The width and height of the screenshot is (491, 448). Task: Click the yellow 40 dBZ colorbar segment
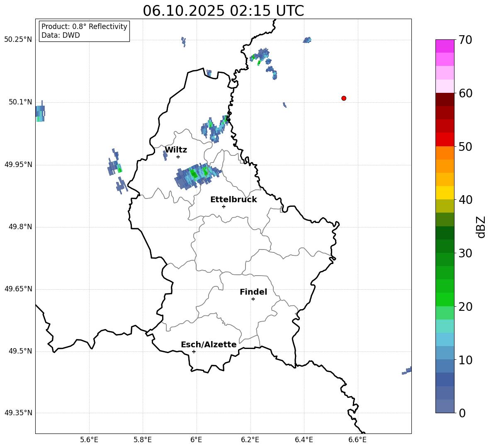point(445,193)
